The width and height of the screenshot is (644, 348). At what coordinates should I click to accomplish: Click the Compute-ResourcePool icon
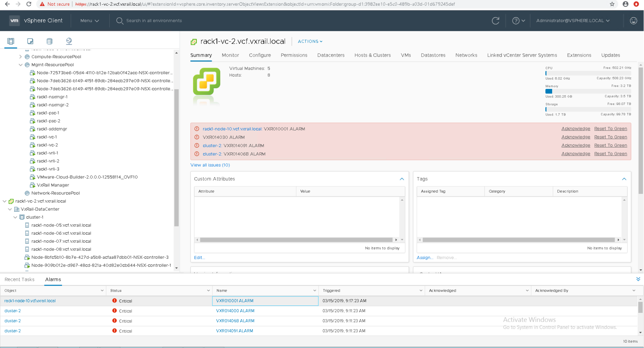pos(27,57)
